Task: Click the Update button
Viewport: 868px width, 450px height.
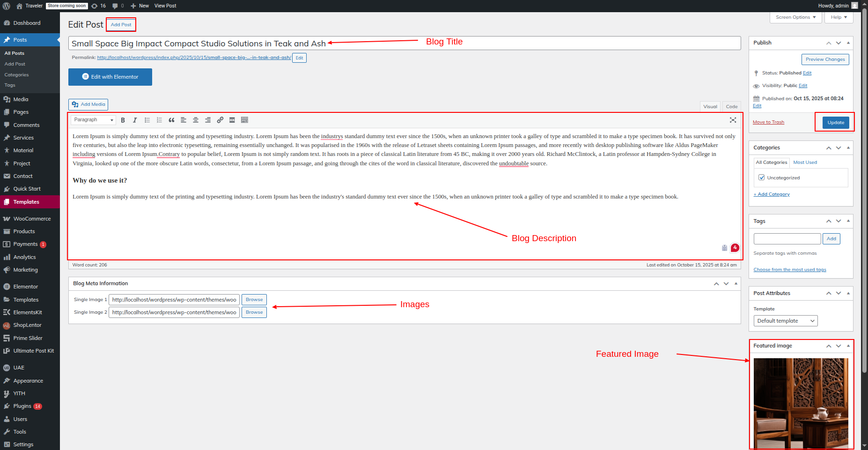Action: coord(835,123)
